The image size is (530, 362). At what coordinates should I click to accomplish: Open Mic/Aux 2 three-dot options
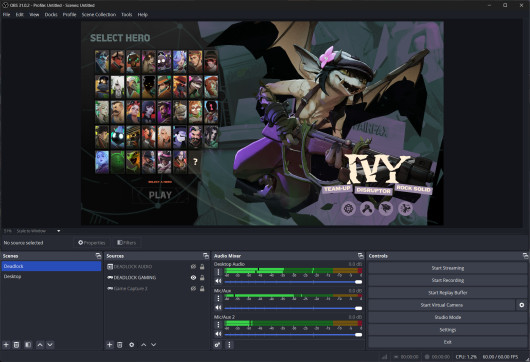click(218, 324)
